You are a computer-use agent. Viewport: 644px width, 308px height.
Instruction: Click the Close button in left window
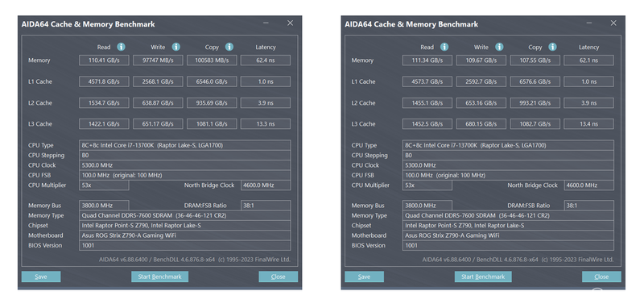(278, 277)
